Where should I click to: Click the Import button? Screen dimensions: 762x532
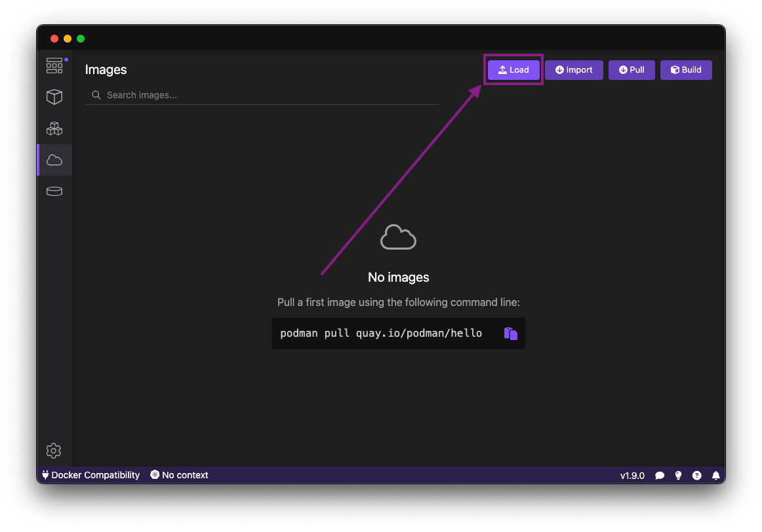click(x=574, y=69)
